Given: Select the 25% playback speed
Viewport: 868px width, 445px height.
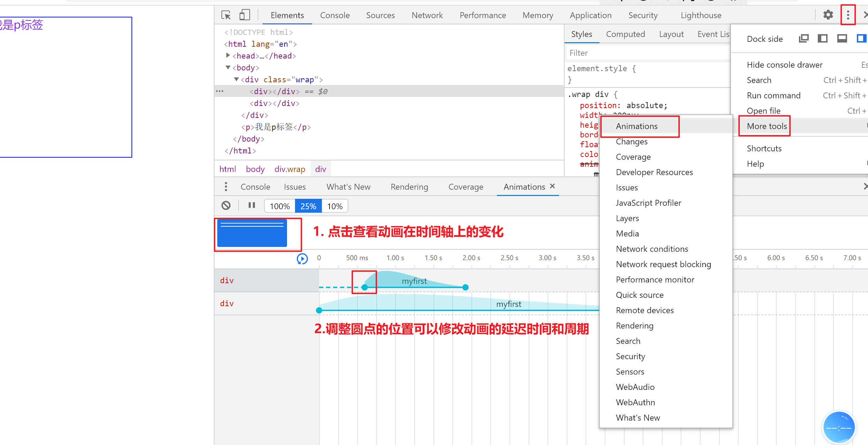Looking at the screenshot, I should click(308, 206).
